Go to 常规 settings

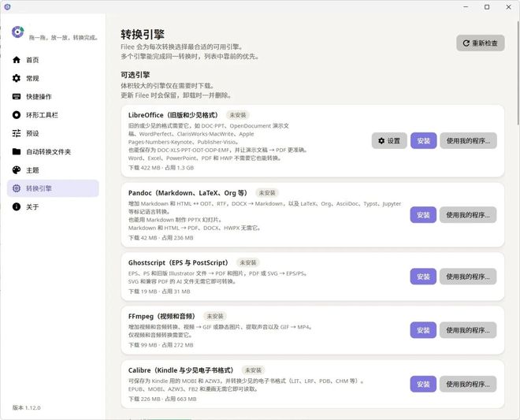[53, 78]
